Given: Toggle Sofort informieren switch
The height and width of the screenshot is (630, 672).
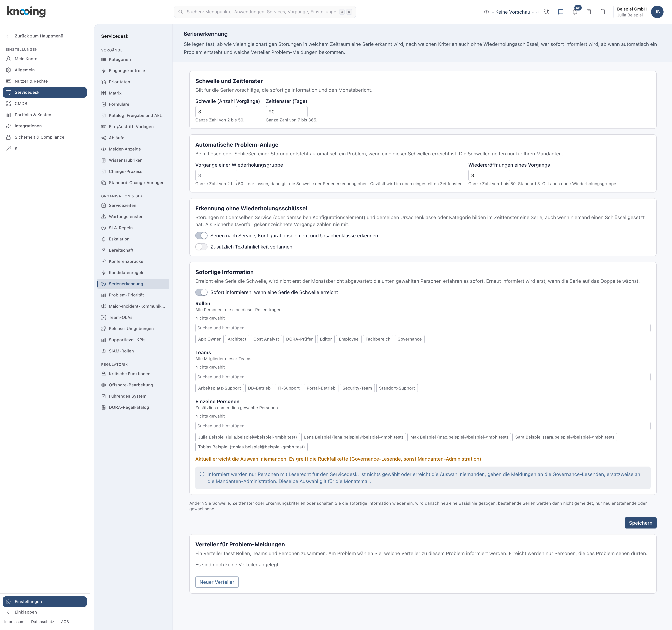Looking at the screenshot, I should 201,292.
